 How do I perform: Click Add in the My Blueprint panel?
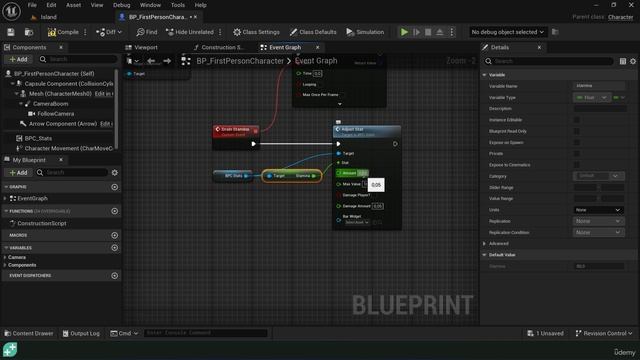(18, 173)
